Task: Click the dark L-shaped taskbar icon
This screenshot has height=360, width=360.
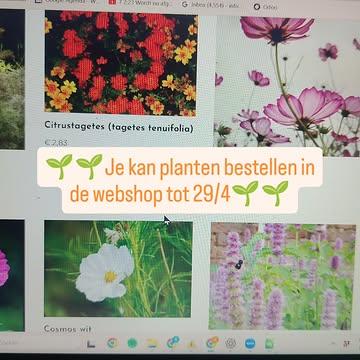Action: [x=91, y=344]
